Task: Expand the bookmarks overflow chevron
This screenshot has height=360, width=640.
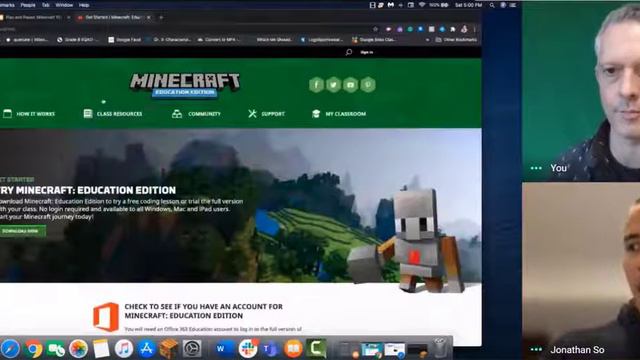Action: [427, 40]
